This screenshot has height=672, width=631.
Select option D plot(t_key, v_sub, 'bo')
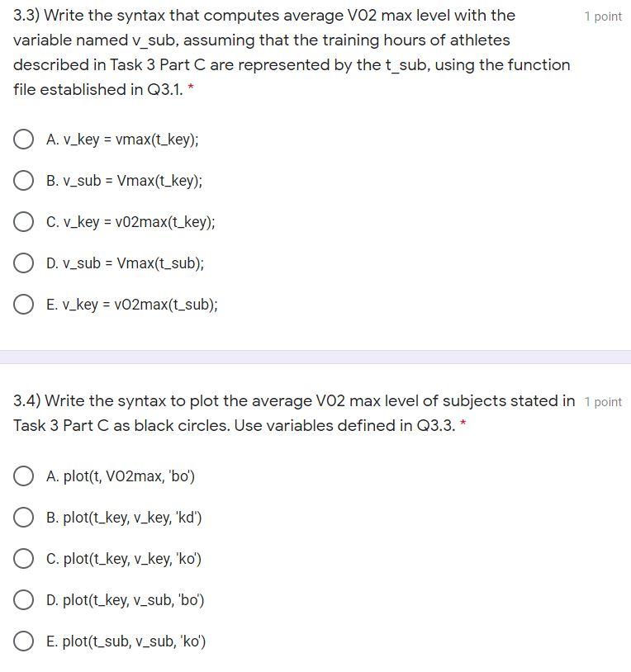coord(24,600)
